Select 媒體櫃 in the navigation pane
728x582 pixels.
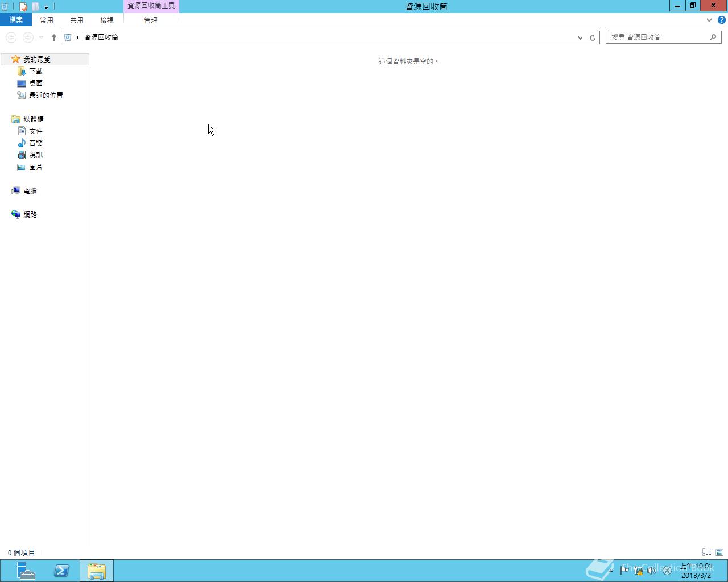[34, 119]
